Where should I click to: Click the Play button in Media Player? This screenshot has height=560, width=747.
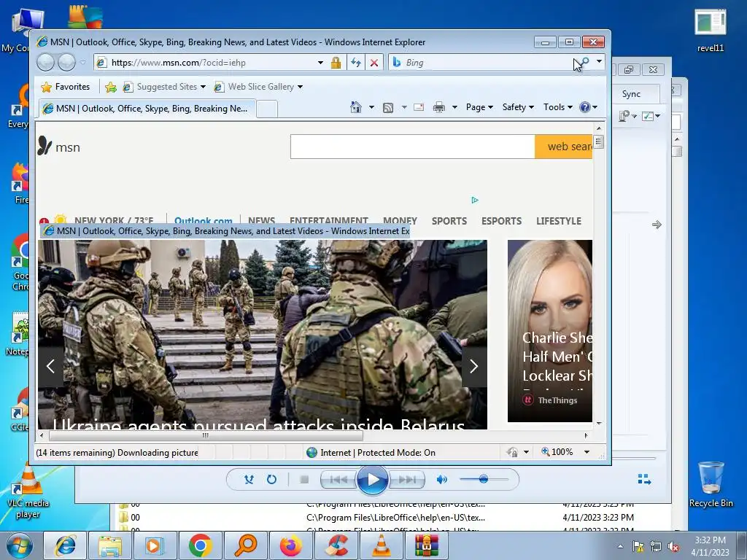373,480
